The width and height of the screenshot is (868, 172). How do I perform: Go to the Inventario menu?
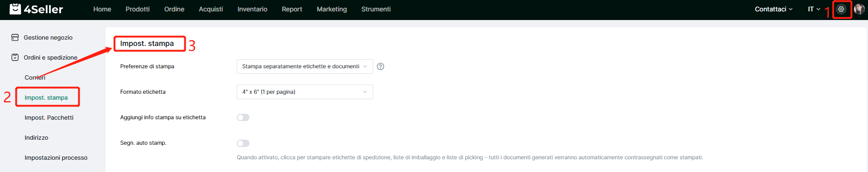pos(252,9)
